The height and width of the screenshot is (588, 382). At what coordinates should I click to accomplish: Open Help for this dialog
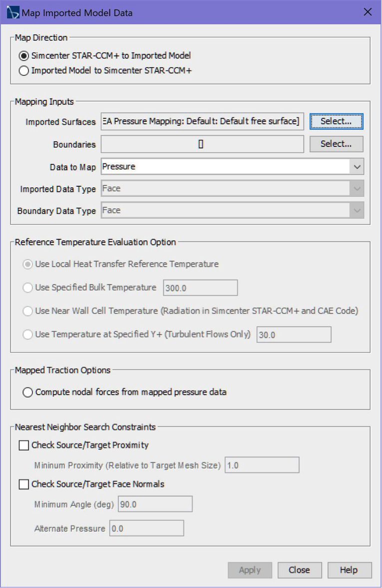(350, 570)
